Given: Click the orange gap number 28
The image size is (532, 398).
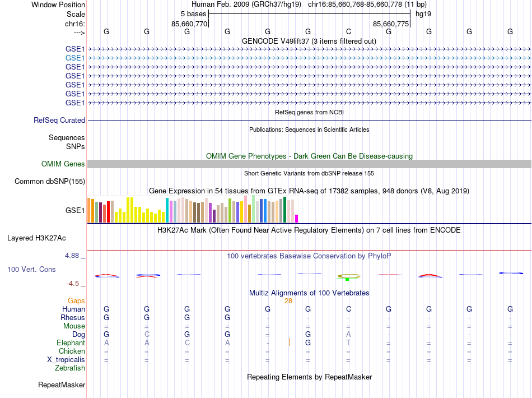Looking at the screenshot, I should tap(288, 301).
